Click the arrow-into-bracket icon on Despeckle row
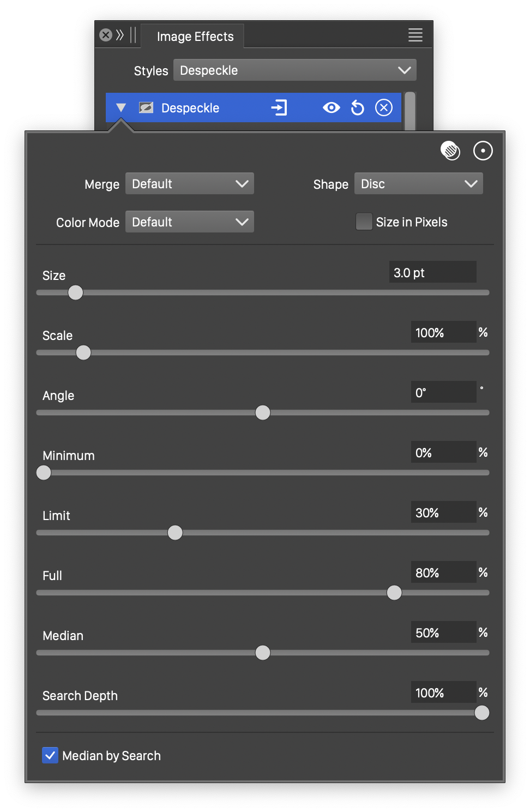Screen dimensions: 530x812 pyautogui.click(x=279, y=108)
